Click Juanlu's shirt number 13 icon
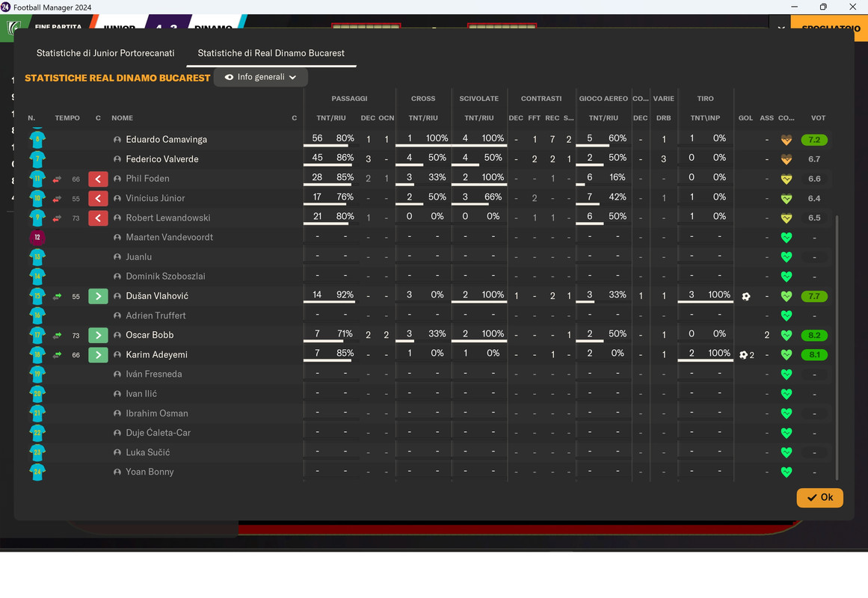 [37, 257]
